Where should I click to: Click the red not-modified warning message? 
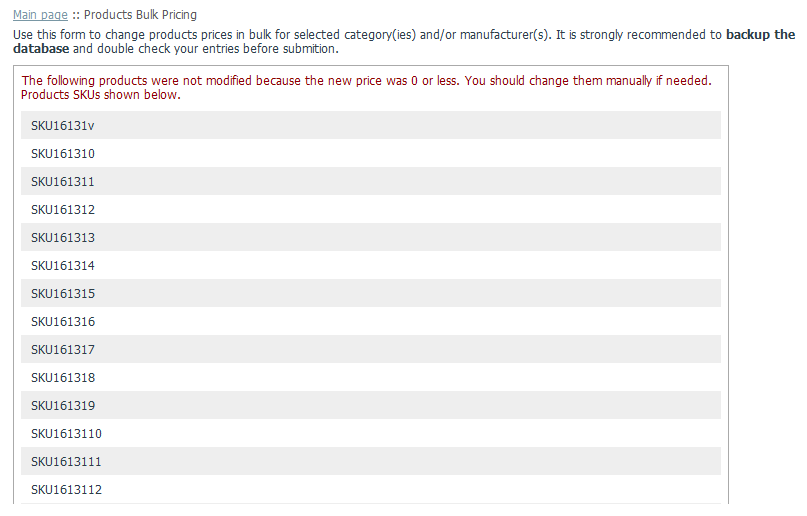[366, 87]
